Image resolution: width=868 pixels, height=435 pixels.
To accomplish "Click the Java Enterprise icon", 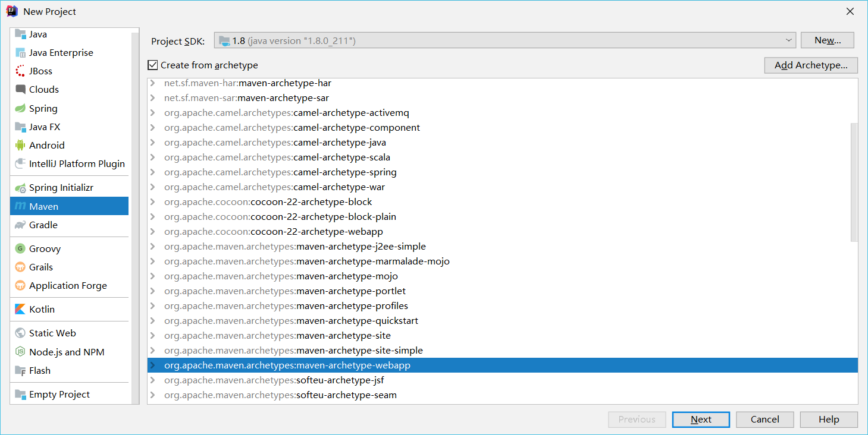I will [21, 53].
